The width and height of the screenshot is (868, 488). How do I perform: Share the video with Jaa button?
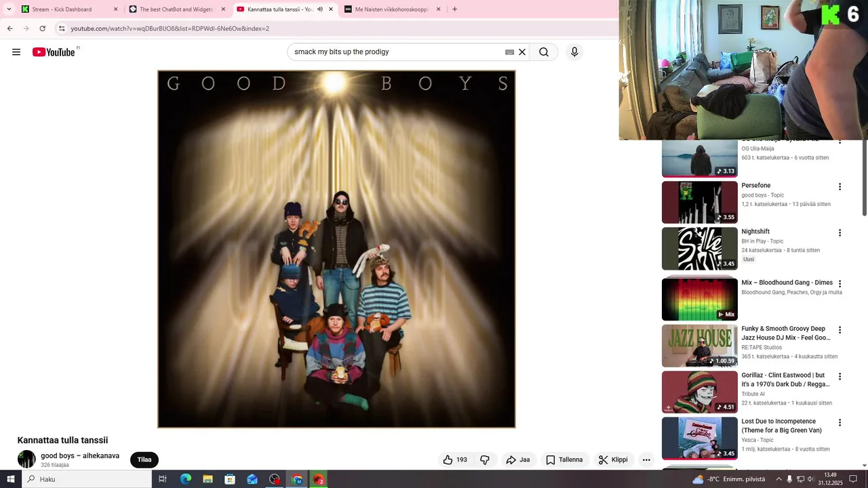click(518, 460)
